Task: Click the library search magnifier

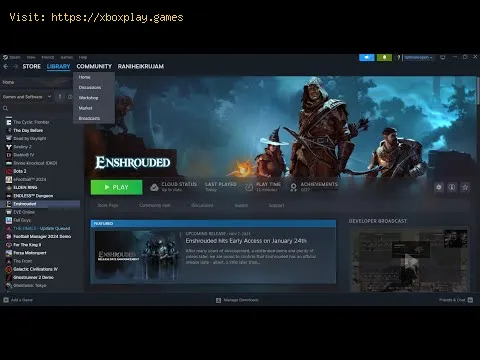Action: (x=5, y=108)
